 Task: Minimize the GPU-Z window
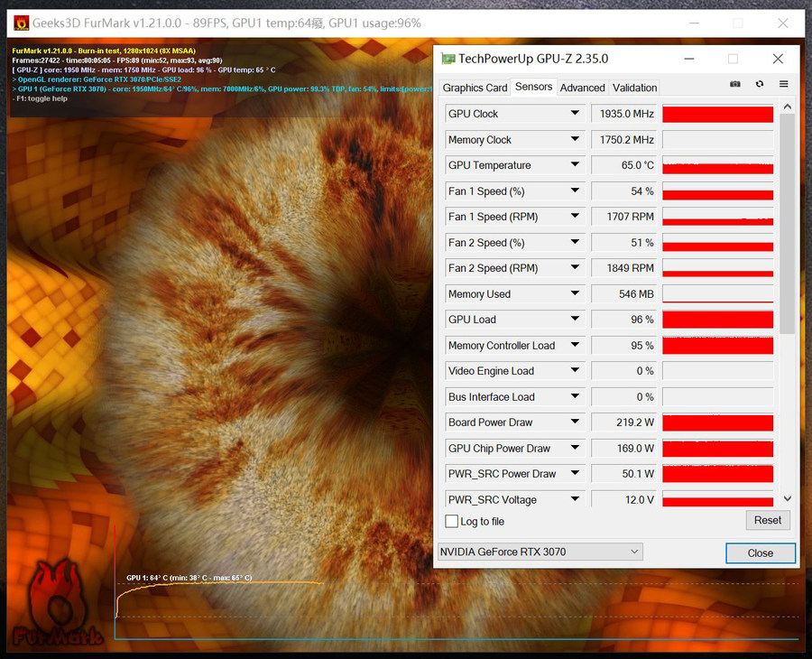688,59
